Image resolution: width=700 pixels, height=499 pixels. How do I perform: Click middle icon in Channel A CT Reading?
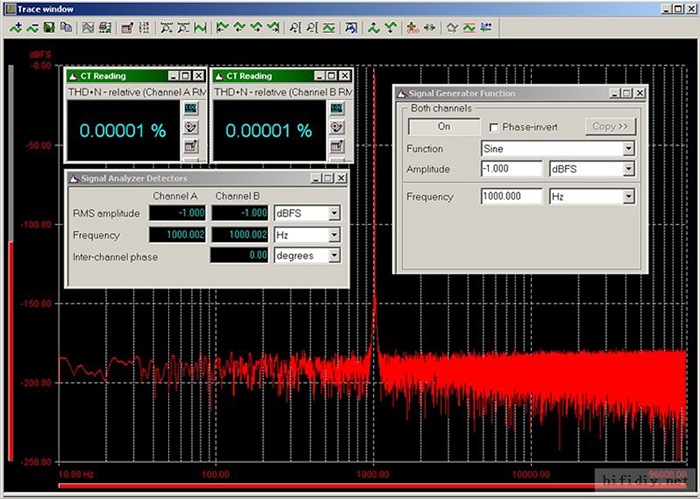click(x=191, y=127)
